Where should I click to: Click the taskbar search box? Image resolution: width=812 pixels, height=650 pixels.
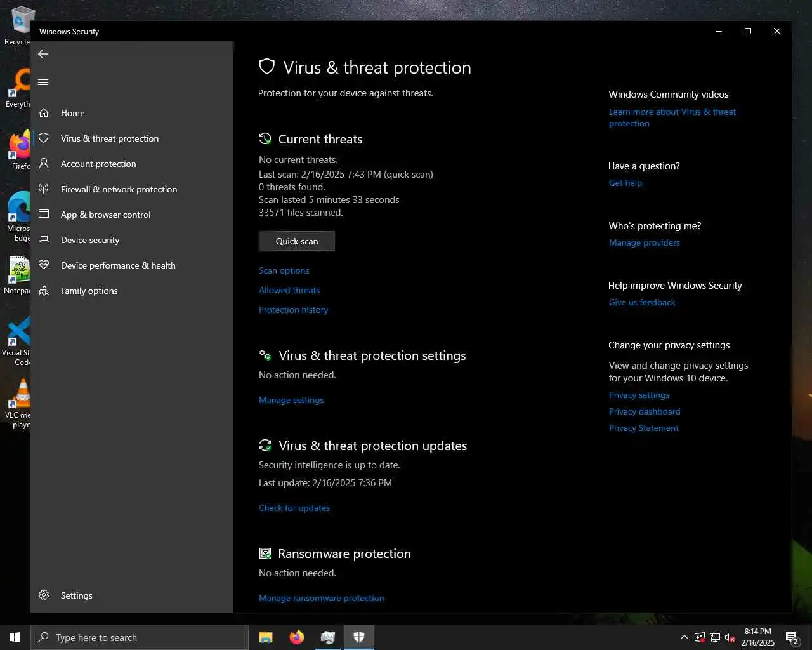click(140, 637)
